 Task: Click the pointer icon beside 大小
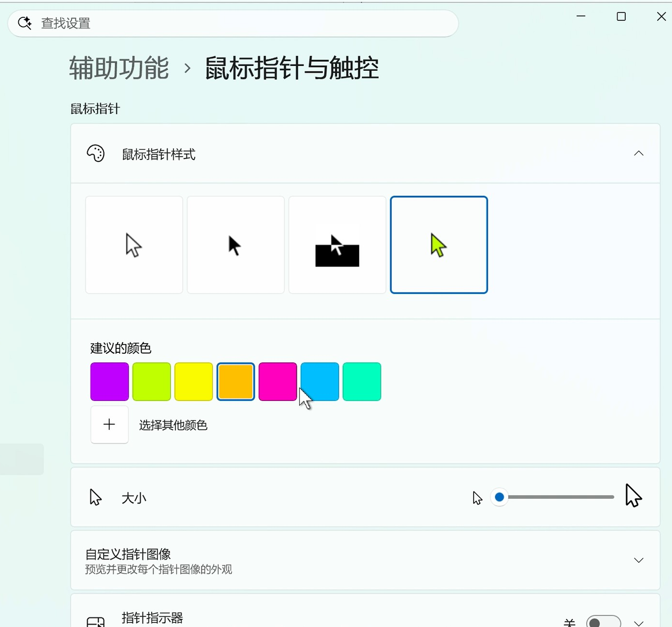pyautogui.click(x=95, y=497)
